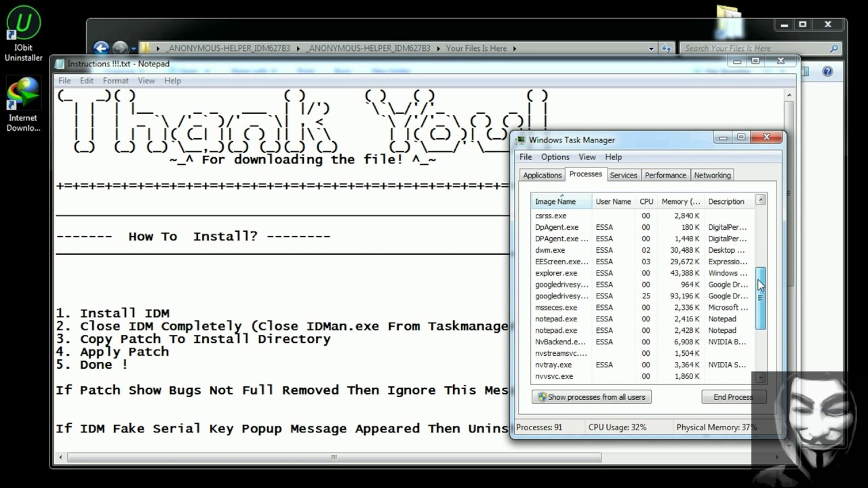The height and width of the screenshot is (488, 868).
Task: Sort processes by Description column
Action: tap(729, 201)
